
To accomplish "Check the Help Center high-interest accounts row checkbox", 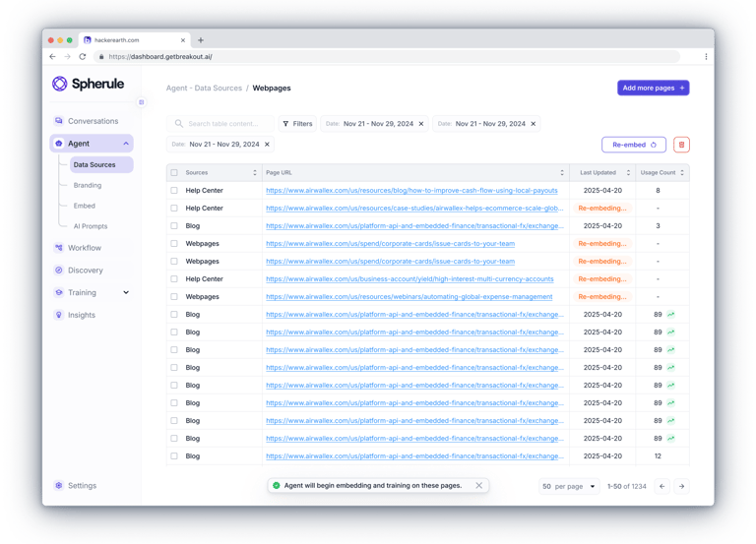I will (x=174, y=279).
